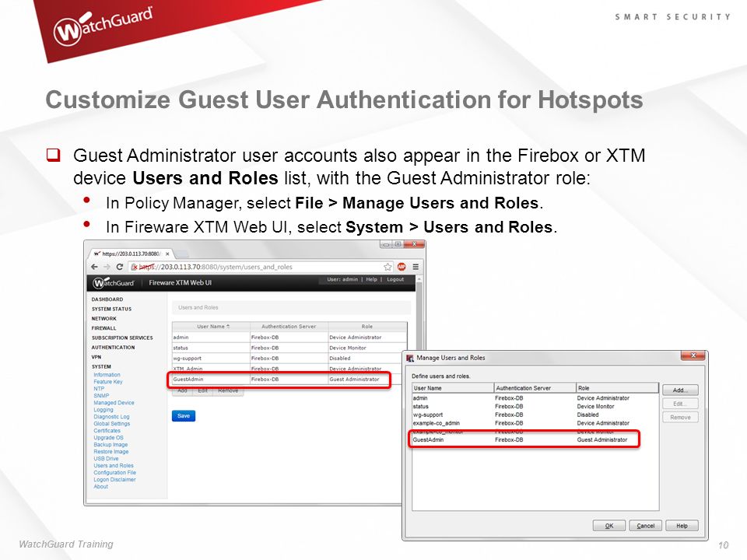
Task: Open the NETWORK sidebar menu
Action: coord(103,319)
